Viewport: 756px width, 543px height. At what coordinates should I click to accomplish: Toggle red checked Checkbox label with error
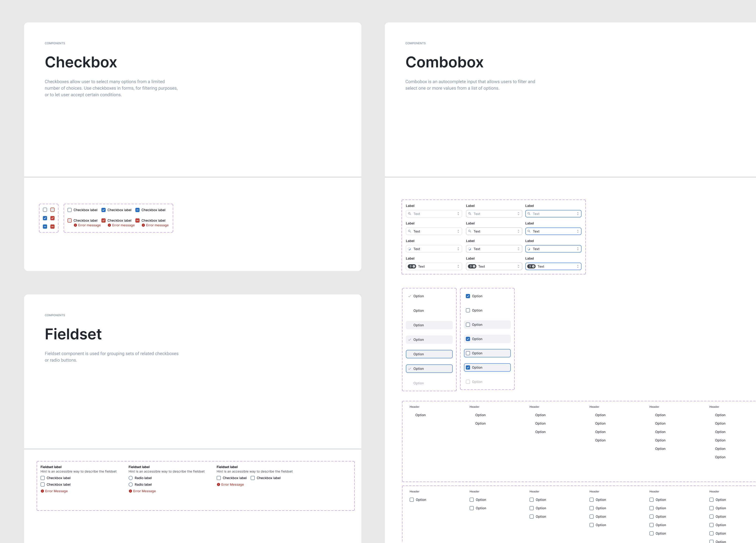[104, 220]
